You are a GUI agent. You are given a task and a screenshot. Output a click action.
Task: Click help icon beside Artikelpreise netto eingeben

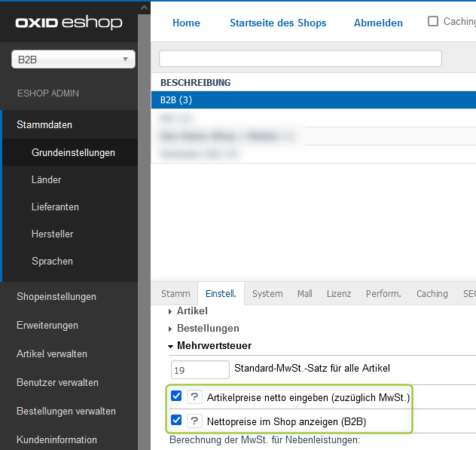point(194,396)
